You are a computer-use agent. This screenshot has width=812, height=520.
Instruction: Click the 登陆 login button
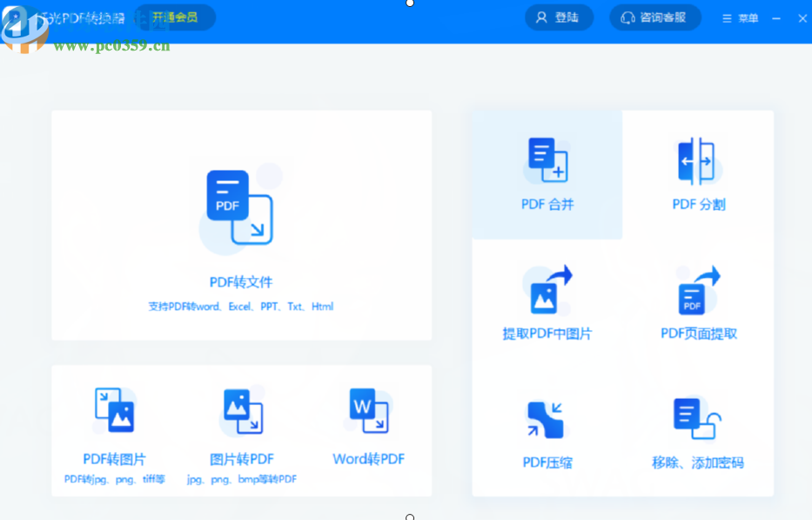(559, 17)
